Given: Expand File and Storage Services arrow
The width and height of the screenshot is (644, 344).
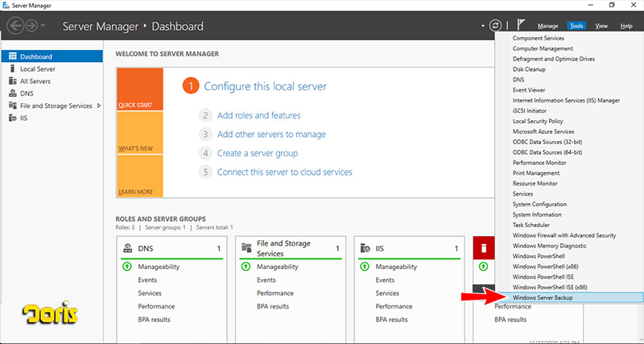Looking at the screenshot, I should (x=98, y=106).
